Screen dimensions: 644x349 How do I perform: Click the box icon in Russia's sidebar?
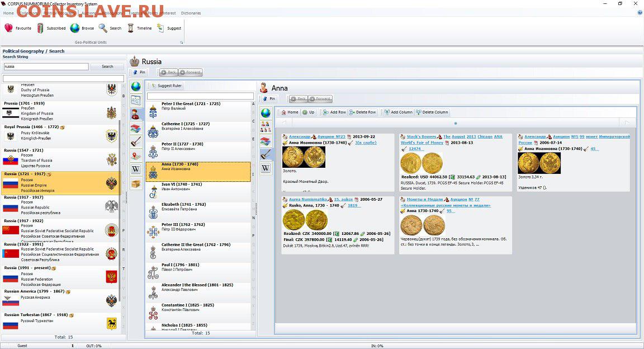click(136, 183)
